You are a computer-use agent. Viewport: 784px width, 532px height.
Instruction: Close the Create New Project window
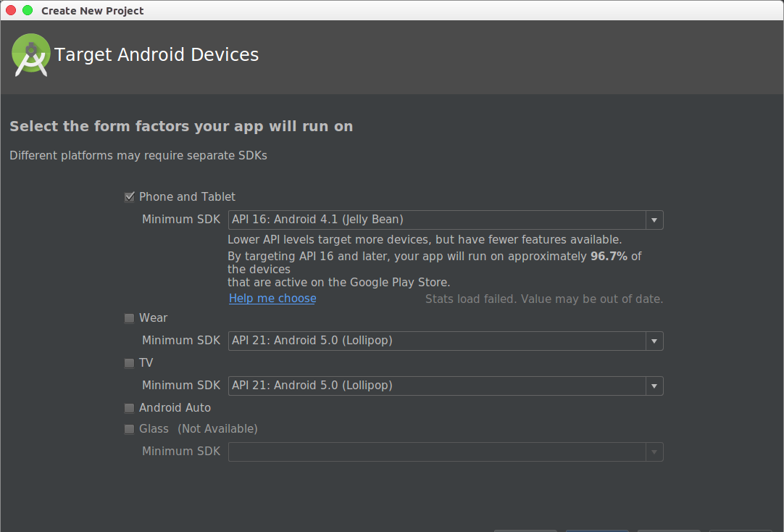coord(12,10)
